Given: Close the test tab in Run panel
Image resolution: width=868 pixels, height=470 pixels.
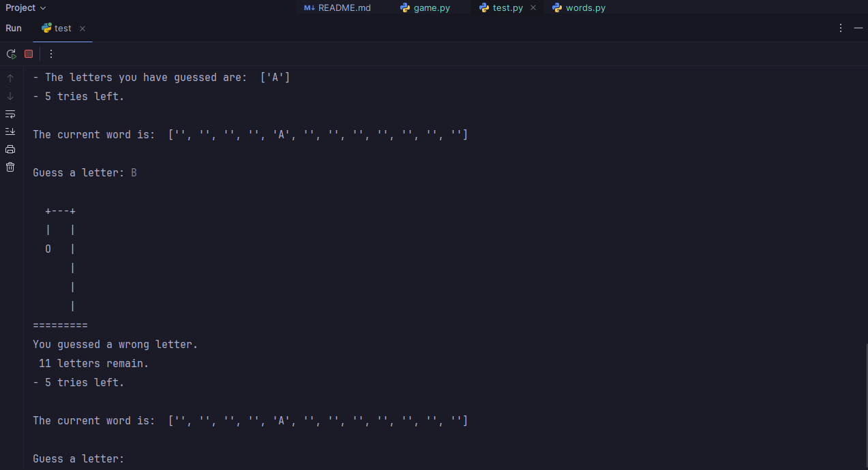Looking at the screenshot, I should (83, 29).
